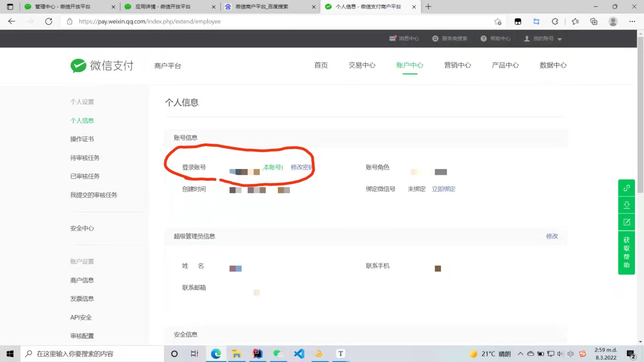
Task: Open 交易中心 navigation tab
Action: 362,65
